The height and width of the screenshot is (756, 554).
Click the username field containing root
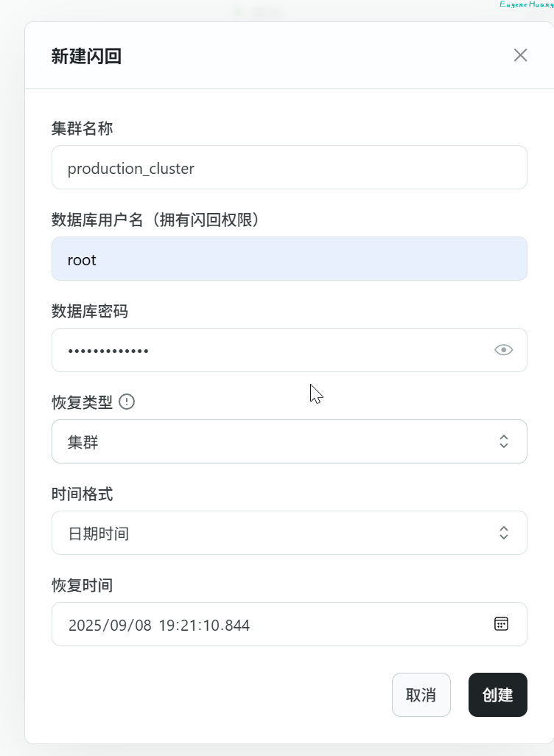[289, 259]
